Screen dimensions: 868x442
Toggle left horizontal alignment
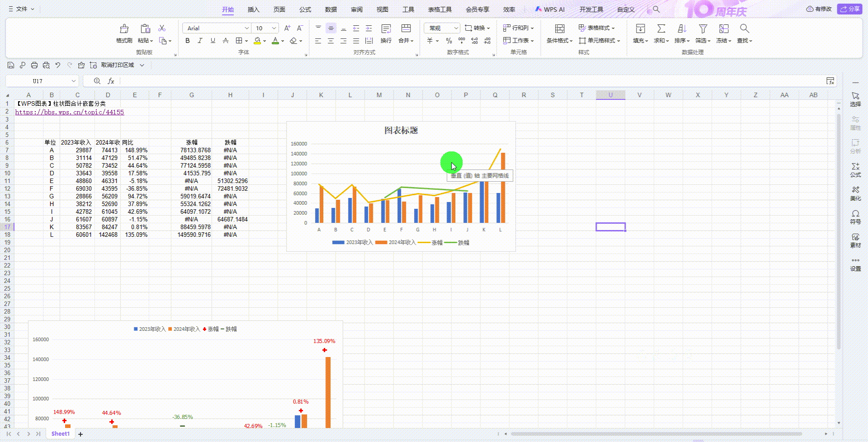click(x=318, y=41)
